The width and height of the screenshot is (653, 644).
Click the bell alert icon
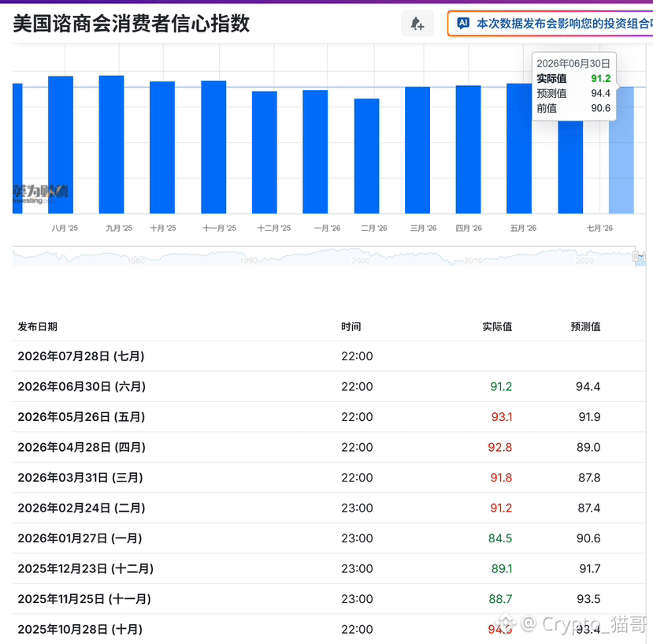pyautogui.click(x=417, y=24)
